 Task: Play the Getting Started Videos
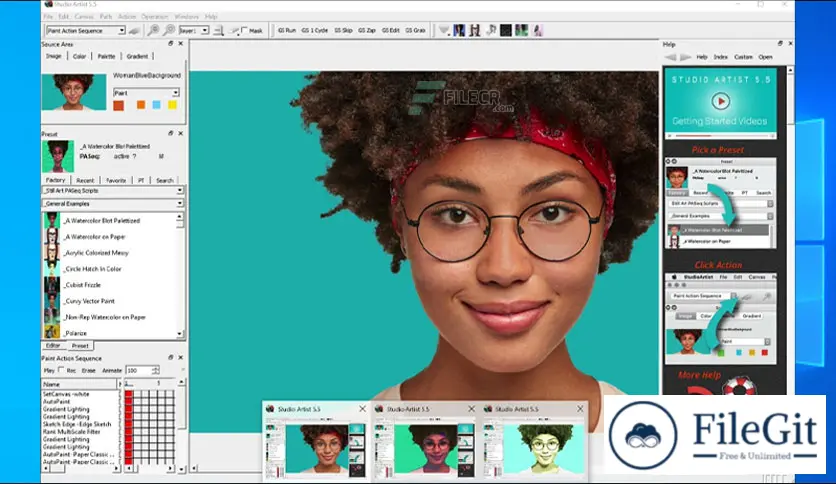point(720,101)
